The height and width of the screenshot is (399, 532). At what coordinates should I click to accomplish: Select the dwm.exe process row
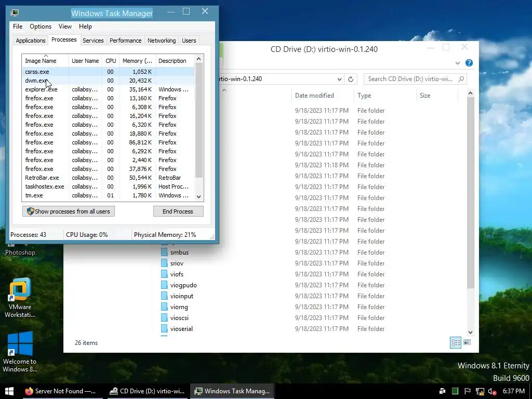pyautogui.click(x=108, y=81)
